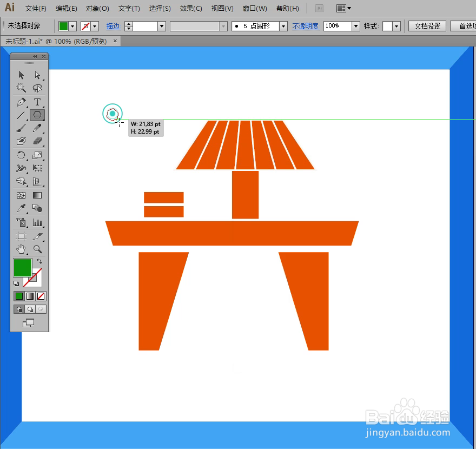Select the Selection tool
The width and height of the screenshot is (476, 449).
point(21,75)
